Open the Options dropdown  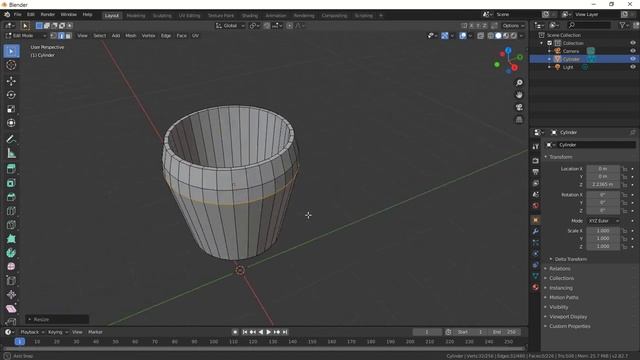click(x=513, y=26)
